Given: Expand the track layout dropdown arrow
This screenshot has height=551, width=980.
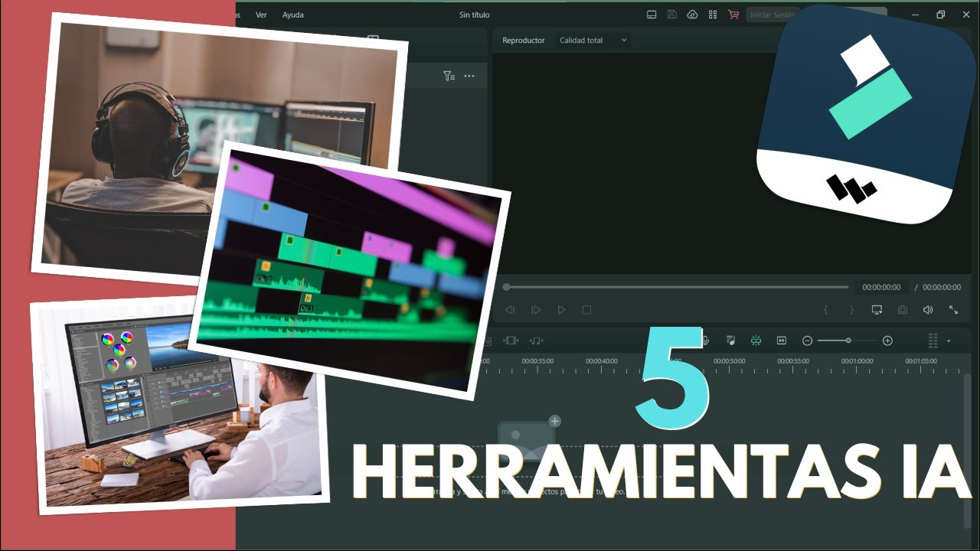Looking at the screenshot, I should [949, 341].
